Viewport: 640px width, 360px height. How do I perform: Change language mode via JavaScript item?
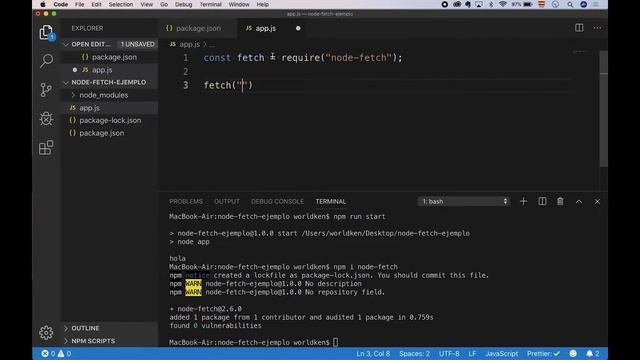502,353
